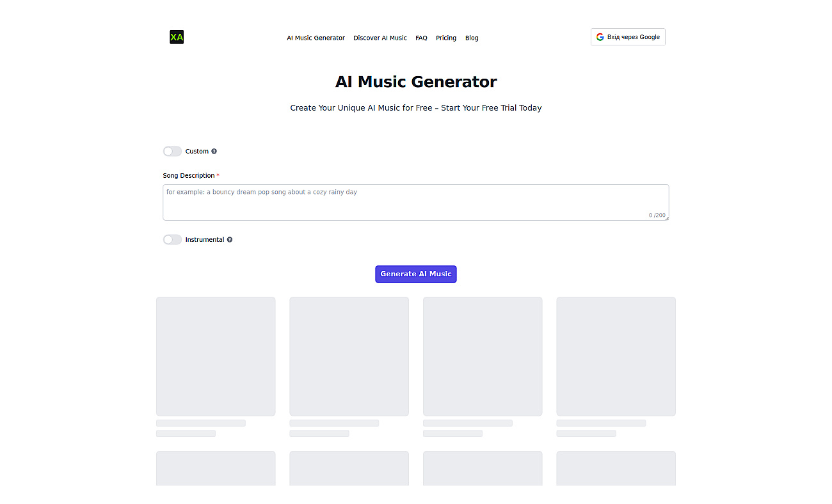This screenshot has height=504, width=832.
Task: Click the AI Music Generator heading
Action: pos(416,82)
